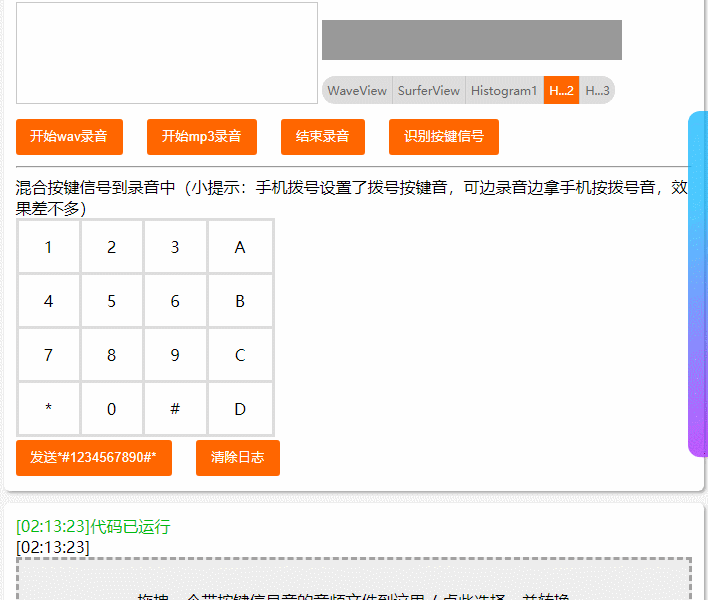
Task: Tap keypad key A
Action: (240, 247)
